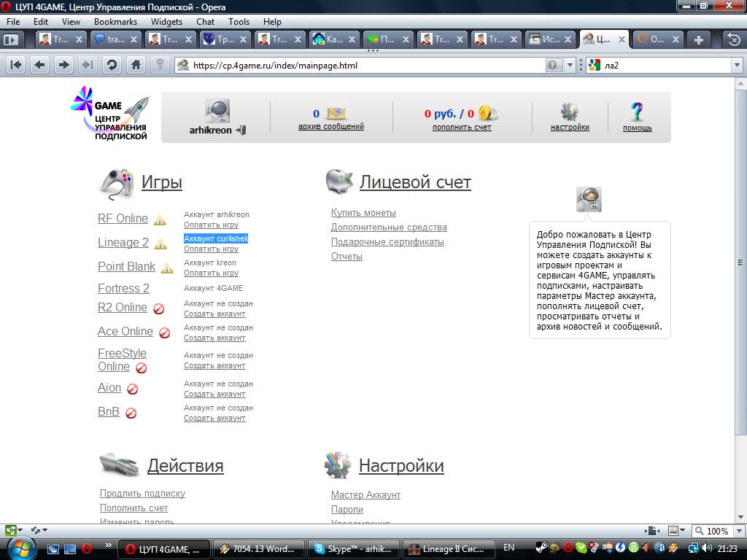
Task: Go forward with the Forward arrow
Action: click(63, 65)
